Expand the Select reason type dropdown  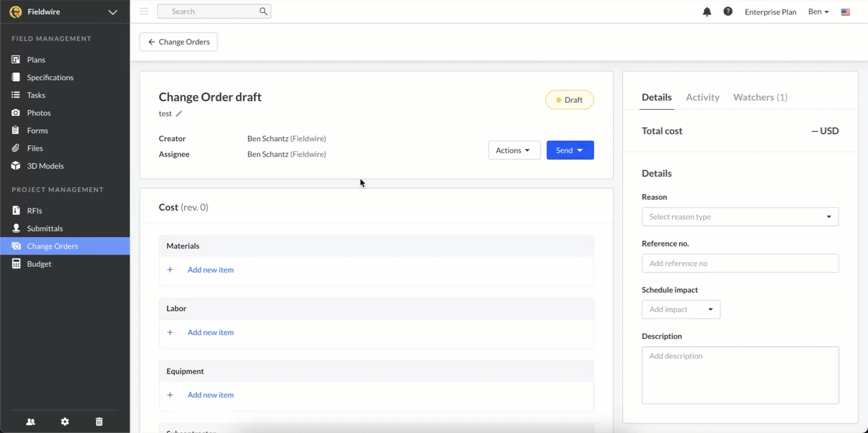pyautogui.click(x=740, y=216)
